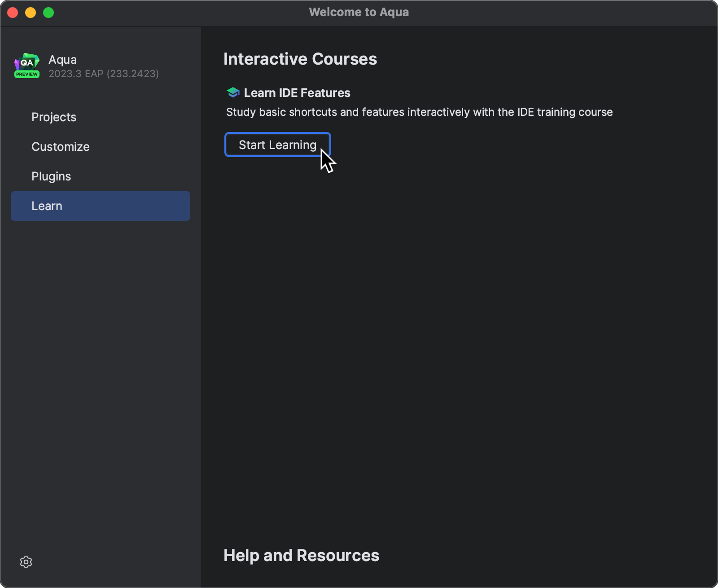Click the gear icon to access IDE options
The width and height of the screenshot is (718, 588).
click(x=26, y=562)
